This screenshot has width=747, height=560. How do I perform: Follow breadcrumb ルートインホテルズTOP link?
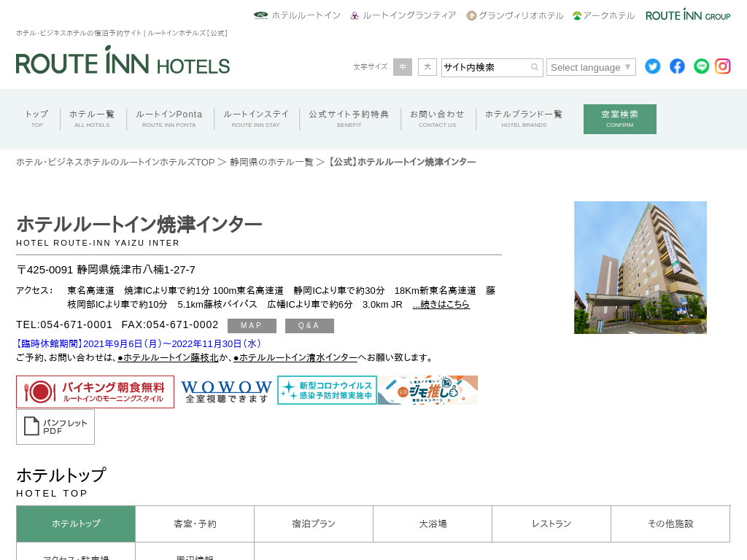(115, 162)
